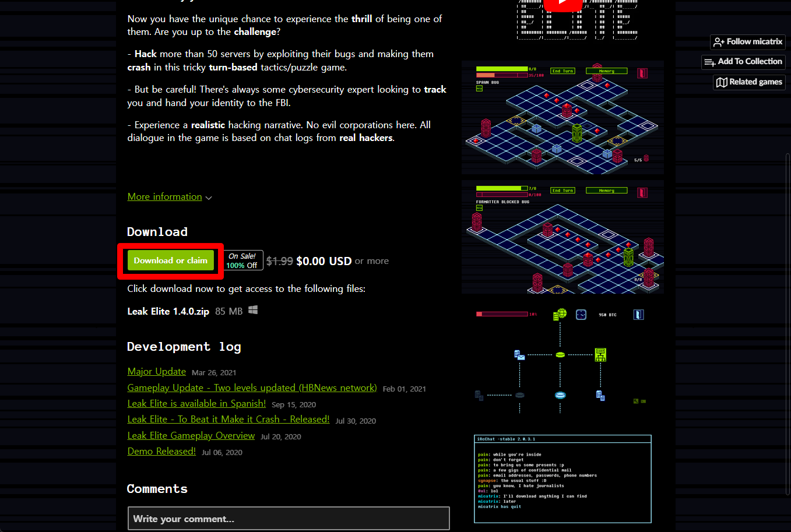Click the Comments heading

[157, 489]
